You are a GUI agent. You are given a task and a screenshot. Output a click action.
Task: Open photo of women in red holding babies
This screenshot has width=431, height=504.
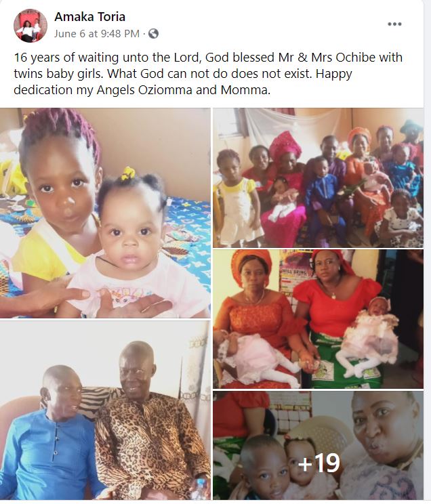tap(318, 319)
